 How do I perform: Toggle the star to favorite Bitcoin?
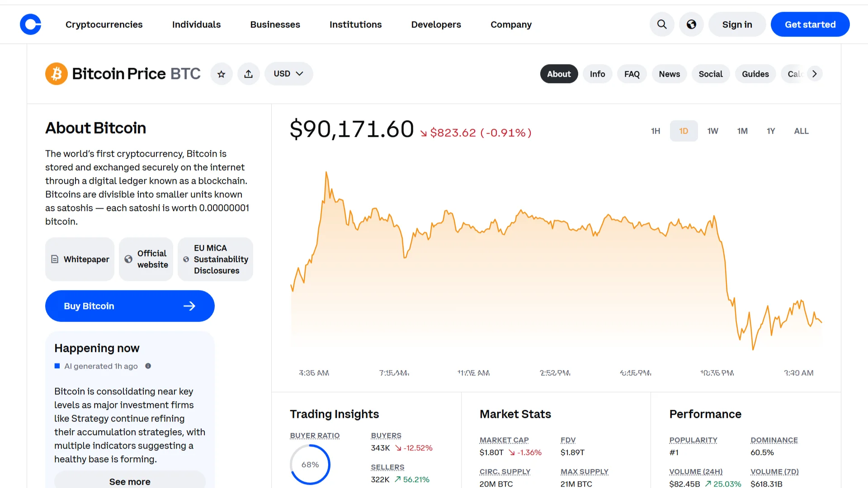[x=222, y=74]
